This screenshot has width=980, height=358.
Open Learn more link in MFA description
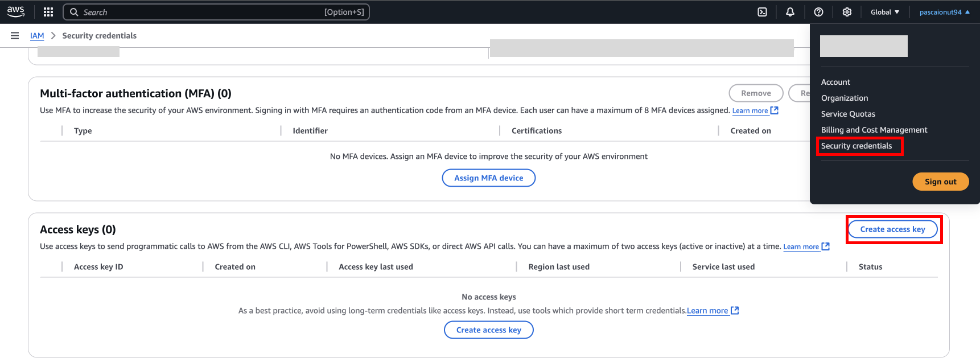pos(755,110)
